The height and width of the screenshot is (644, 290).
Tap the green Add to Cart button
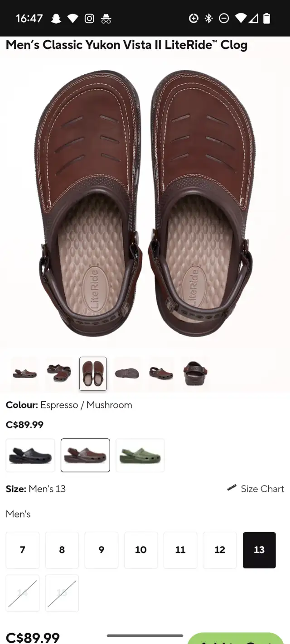[x=236, y=639]
